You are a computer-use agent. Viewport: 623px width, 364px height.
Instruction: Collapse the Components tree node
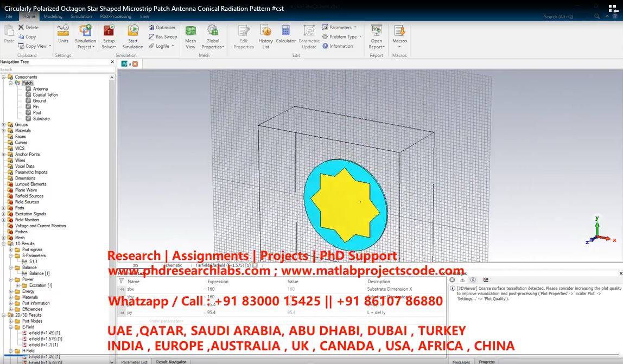4,77
